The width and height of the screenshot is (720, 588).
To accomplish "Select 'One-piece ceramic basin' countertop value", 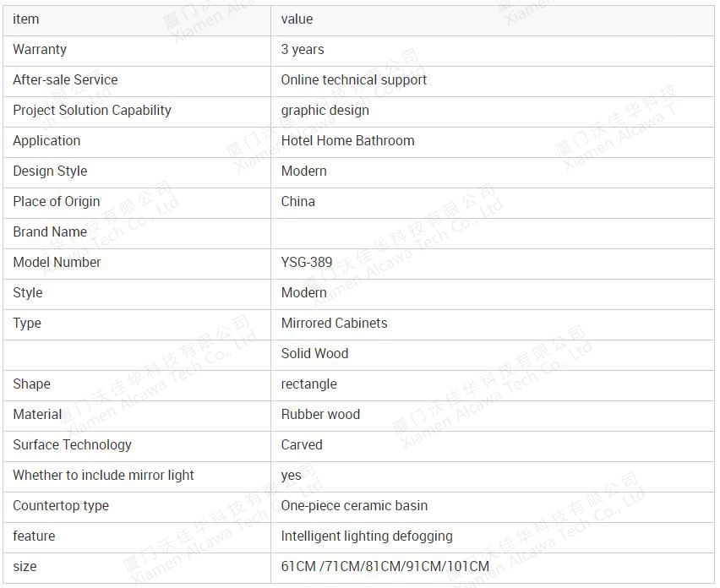I will pyautogui.click(x=354, y=505).
